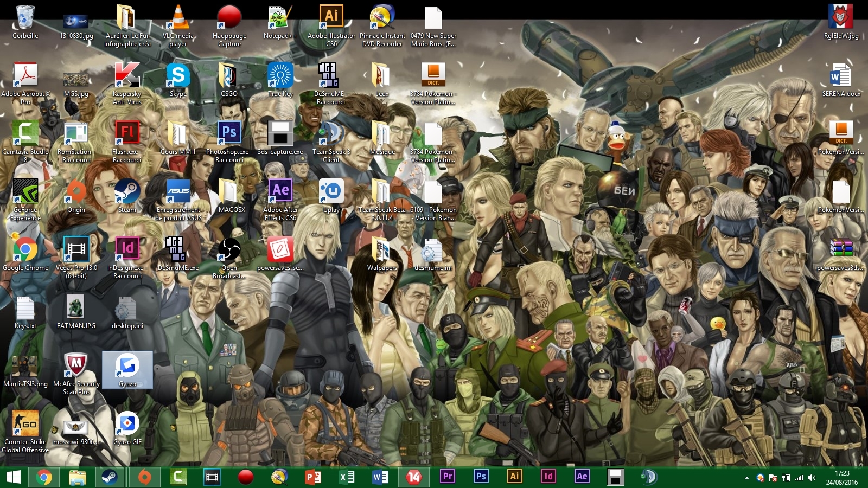
Task: Select the Adobe Illustrator CS6 desktop shortcut
Action: tap(331, 25)
